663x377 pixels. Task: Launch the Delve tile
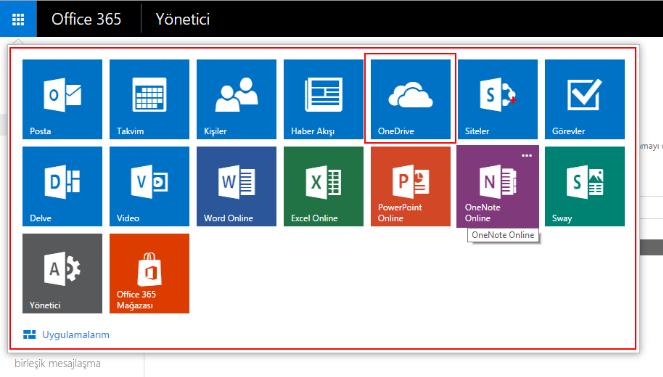[x=62, y=186]
